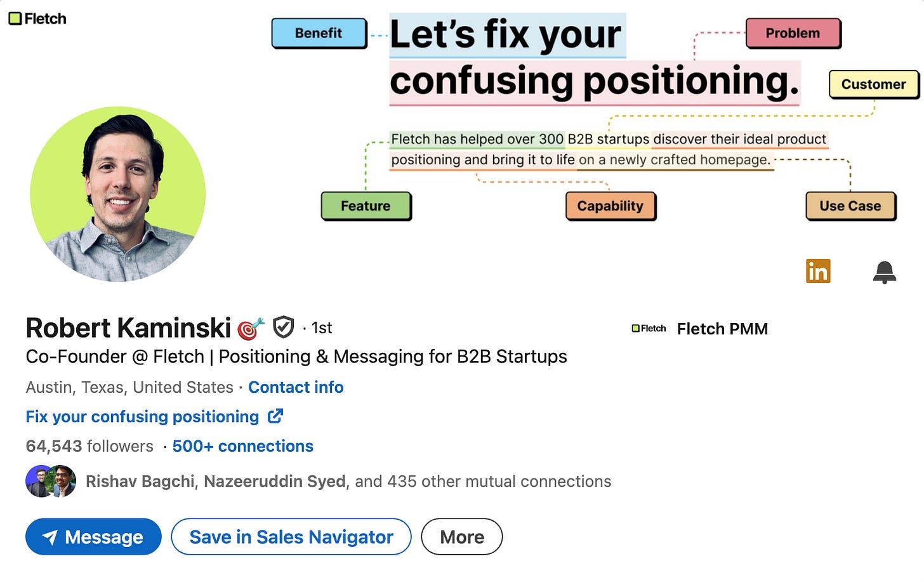Click the send arrow icon in Message button
This screenshot has width=924, height=580.
click(x=51, y=536)
